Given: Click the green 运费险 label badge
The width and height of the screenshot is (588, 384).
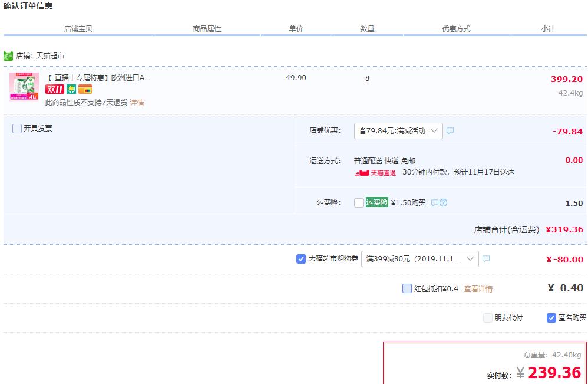Looking at the screenshot, I should tap(377, 202).
